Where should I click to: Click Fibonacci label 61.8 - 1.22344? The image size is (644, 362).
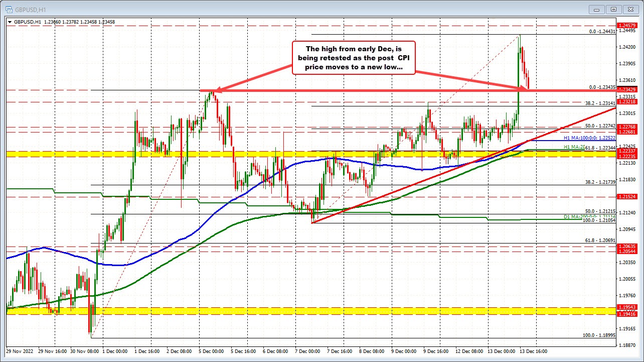[x=601, y=148]
